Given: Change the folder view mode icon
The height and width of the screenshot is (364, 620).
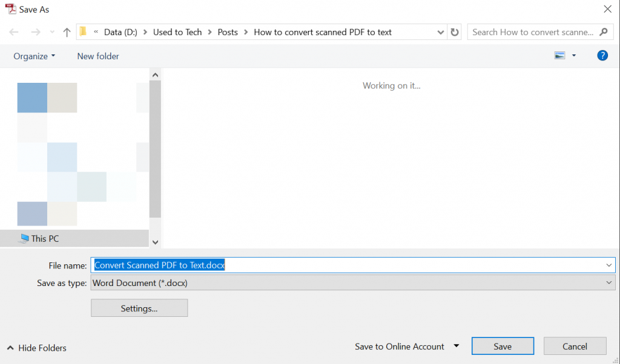Looking at the screenshot, I should click(x=560, y=54).
